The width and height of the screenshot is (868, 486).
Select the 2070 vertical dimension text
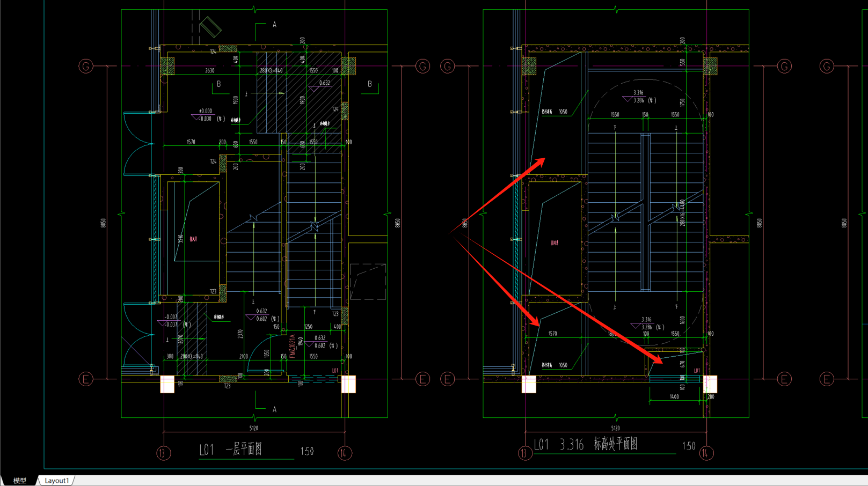(181, 339)
